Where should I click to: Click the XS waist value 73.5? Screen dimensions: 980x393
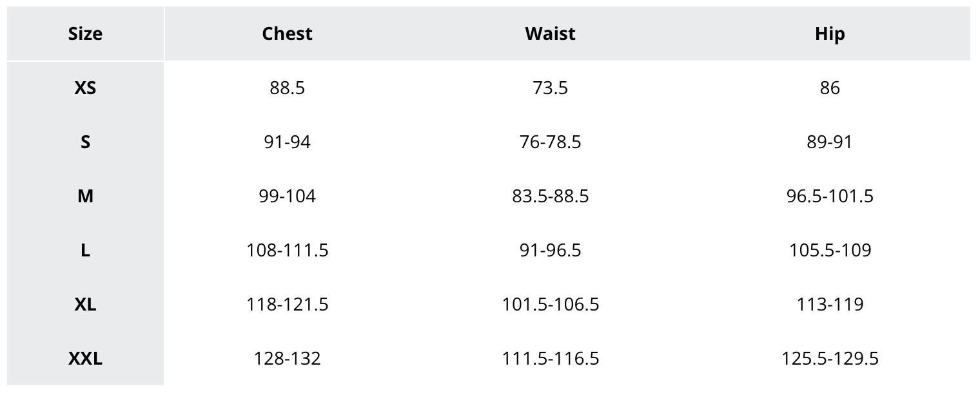coord(550,88)
